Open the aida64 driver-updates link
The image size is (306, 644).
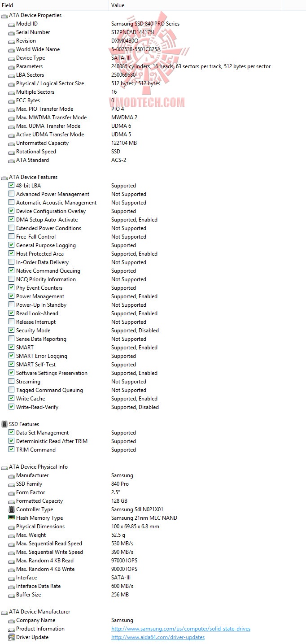tap(158, 637)
